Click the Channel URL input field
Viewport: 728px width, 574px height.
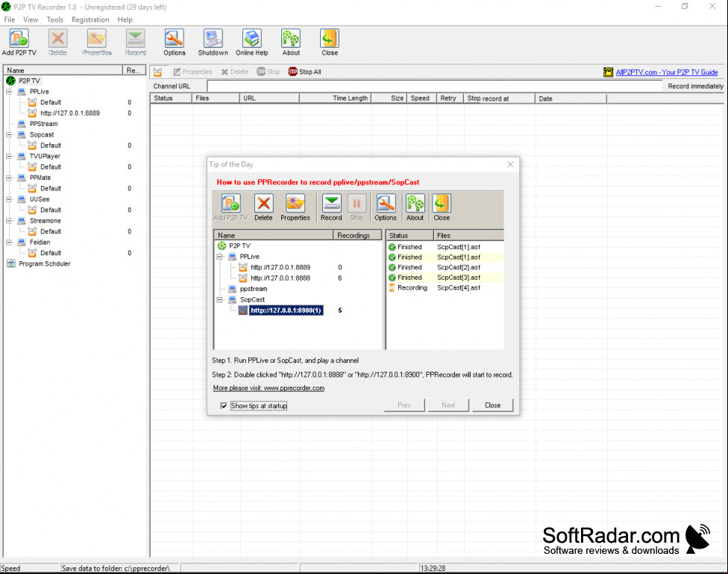pyautogui.click(x=435, y=86)
